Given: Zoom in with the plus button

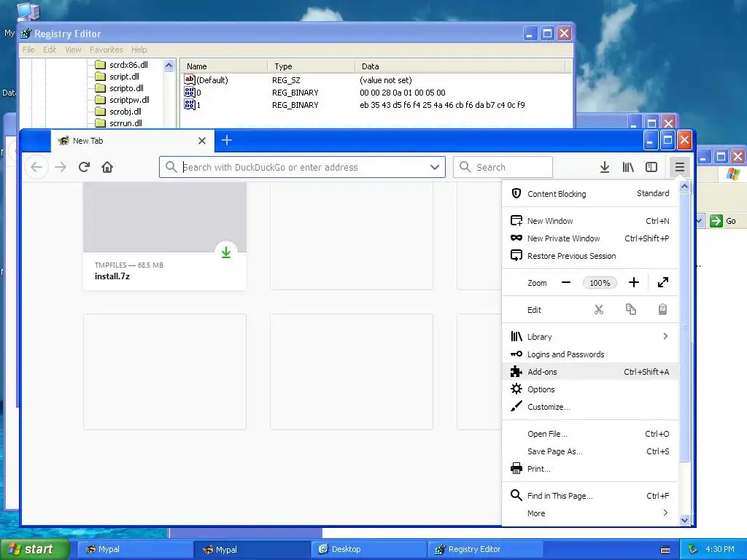Looking at the screenshot, I should point(634,283).
